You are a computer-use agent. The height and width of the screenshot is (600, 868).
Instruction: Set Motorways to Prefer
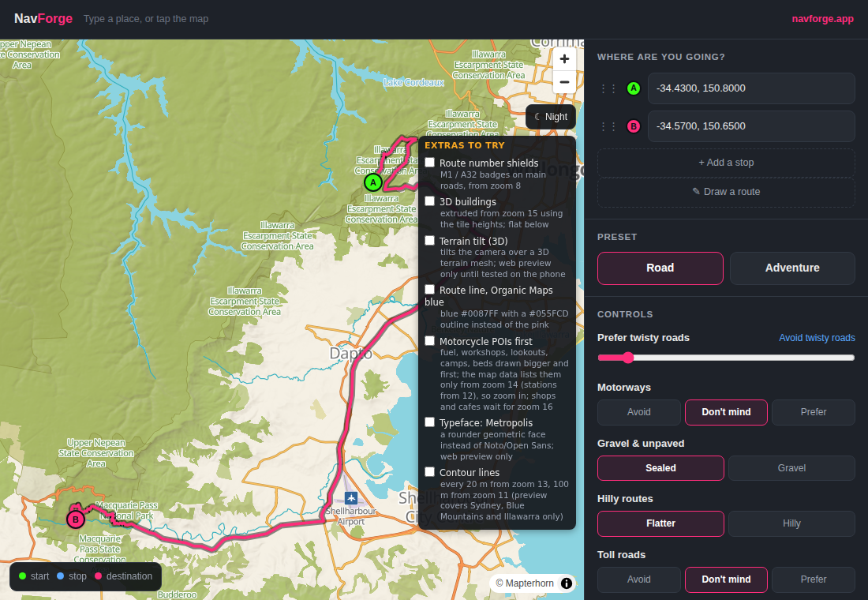[x=814, y=412]
